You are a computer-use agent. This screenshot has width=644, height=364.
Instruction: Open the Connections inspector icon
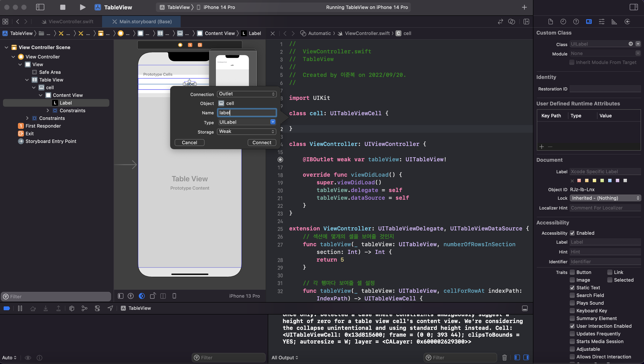[x=627, y=22]
